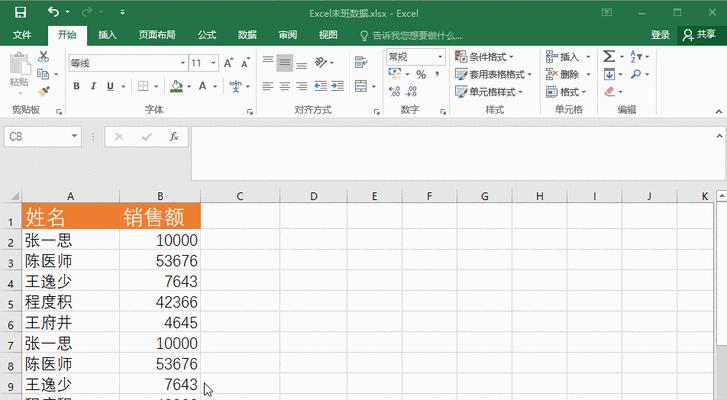Decrease font size with small A
Image resolution: width=727 pixels, height=400 pixels.
point(245,63)
